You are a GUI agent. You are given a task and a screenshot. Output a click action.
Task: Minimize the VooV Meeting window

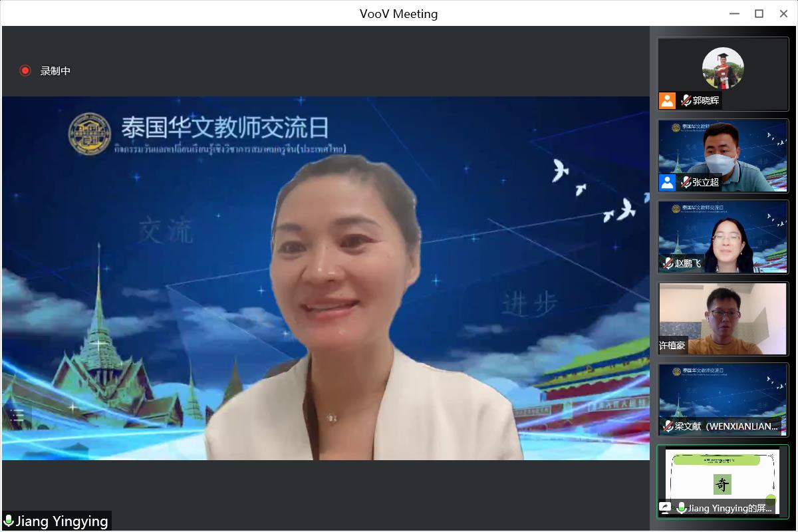click(x=734, y=13)
